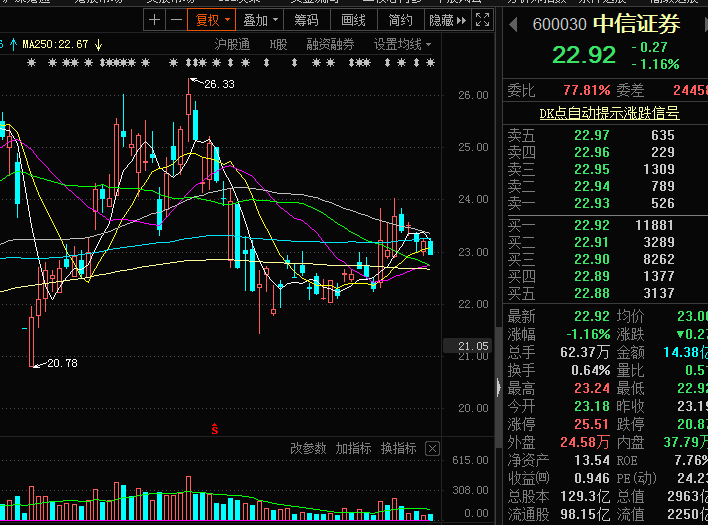
Task: Switch to 简约 simple view
Action: coord(400,20)
